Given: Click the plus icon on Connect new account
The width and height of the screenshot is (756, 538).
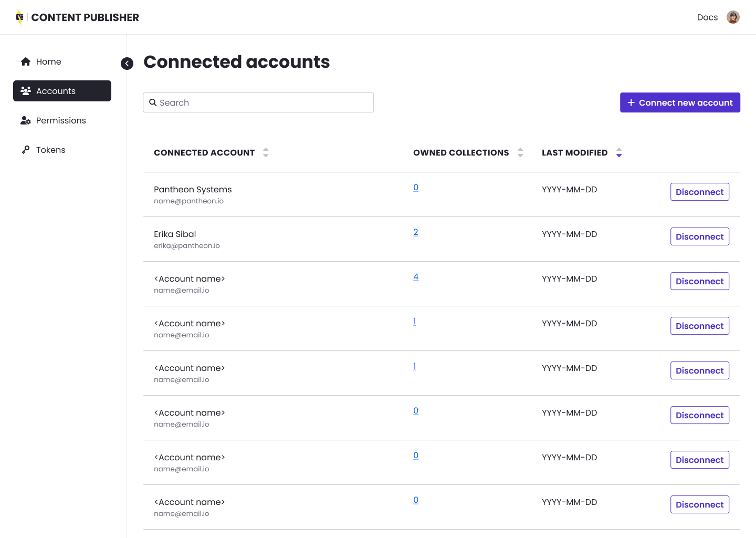Looking at the screenshot, I should [631, 102].
